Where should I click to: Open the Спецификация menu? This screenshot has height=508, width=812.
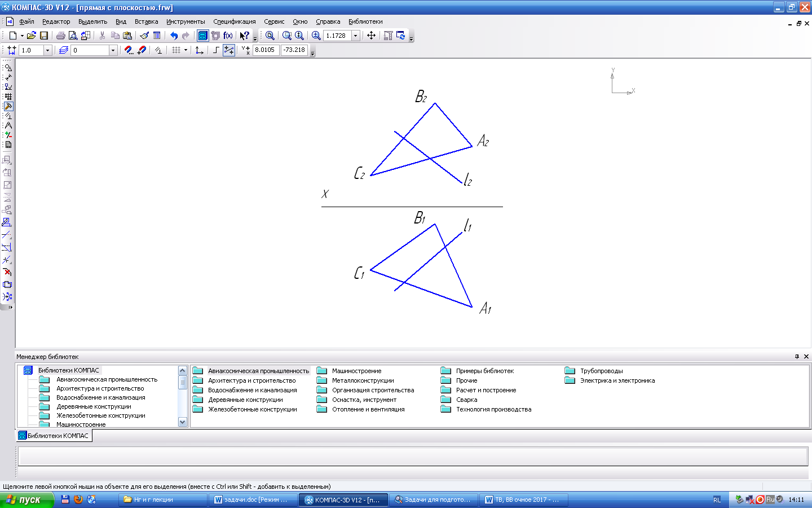[x=234, y=21]
